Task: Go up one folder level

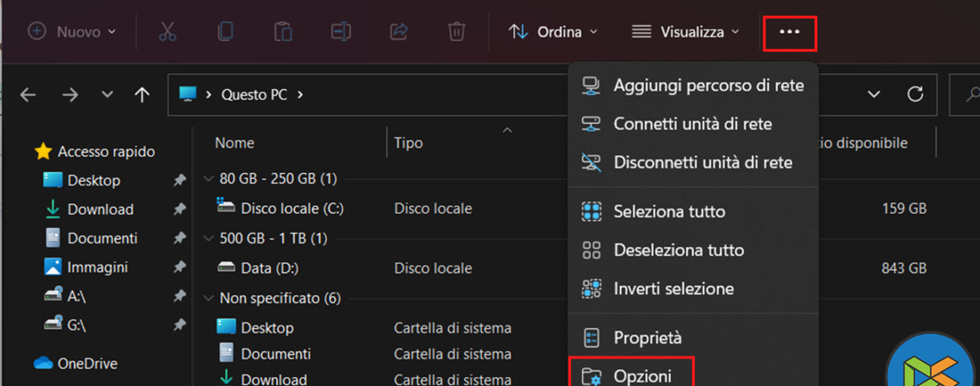Action: pos(142,95)
